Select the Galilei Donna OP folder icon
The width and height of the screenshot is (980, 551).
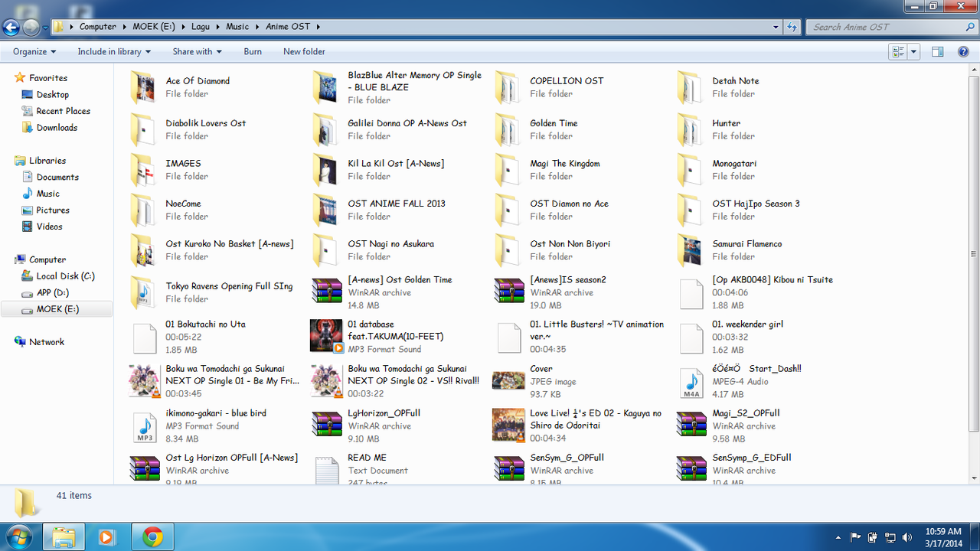click(326, 129)
